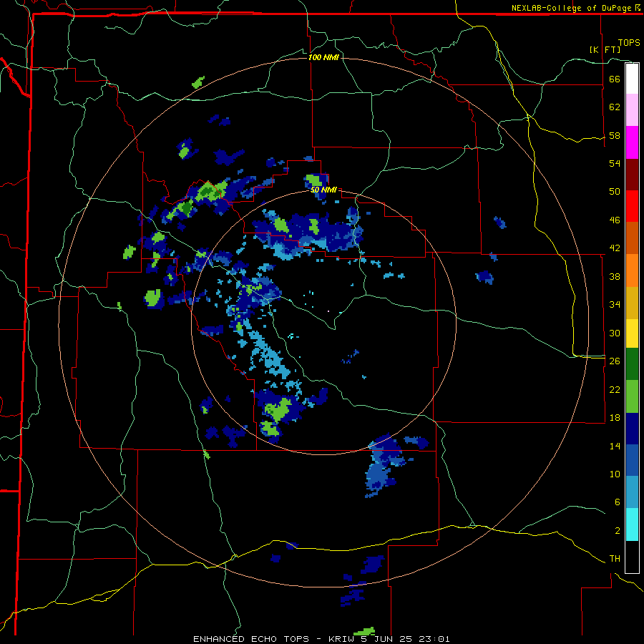Click the dark orange 42-46 kft legend swatch
The image size is (644, 644).
(x=632, y=238)
